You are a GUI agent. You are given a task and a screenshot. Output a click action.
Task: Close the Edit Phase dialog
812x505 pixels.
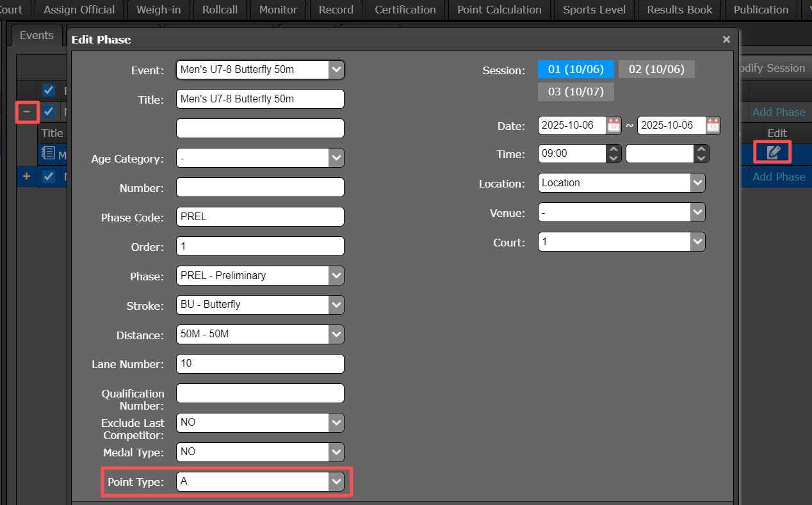coord(726,40)
